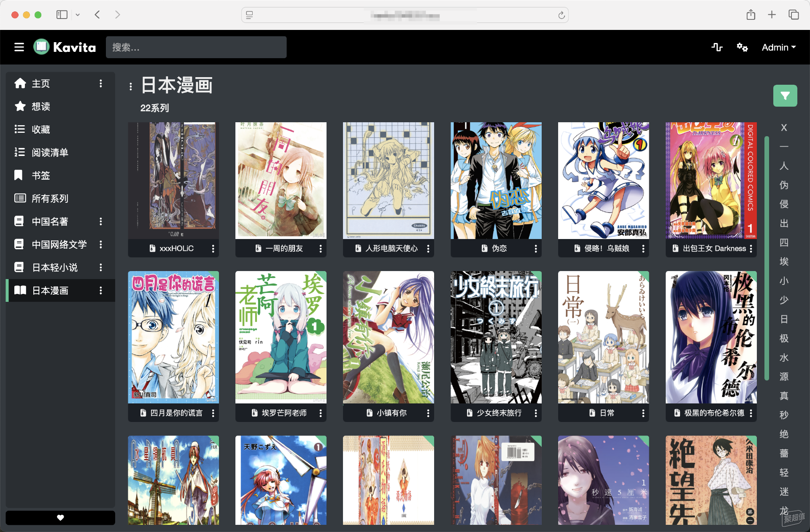The image size is (810, 532).
Task: Open card menu for 埃罗芒阿老师
Action: pos(321,413)
